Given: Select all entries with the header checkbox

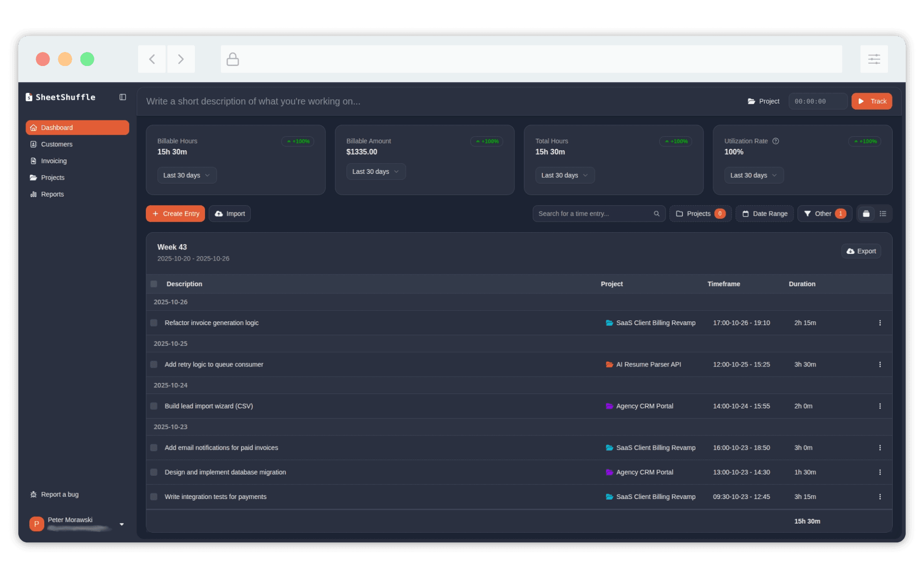Looking at the screenshot, I should coord(154,284).
